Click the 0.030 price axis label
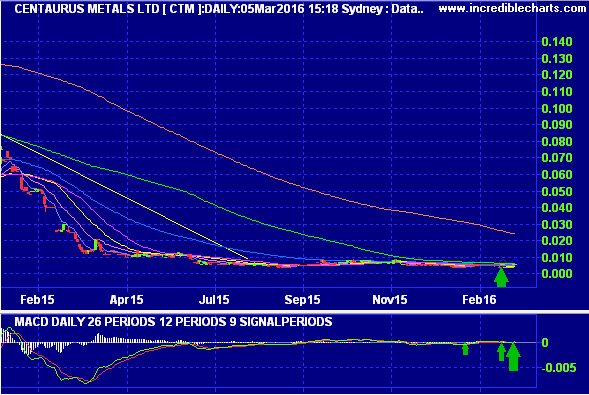 click(x=557, y=225)
